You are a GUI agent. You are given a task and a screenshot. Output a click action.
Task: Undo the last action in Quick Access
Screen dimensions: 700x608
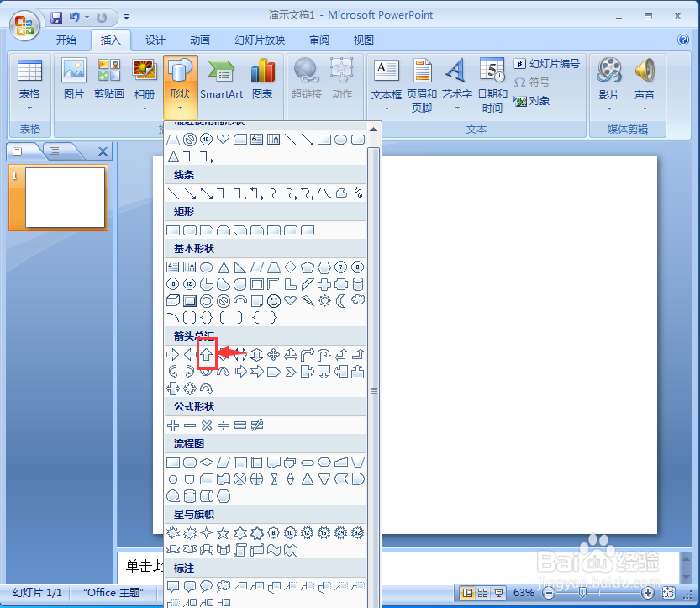tap(75, 18)
